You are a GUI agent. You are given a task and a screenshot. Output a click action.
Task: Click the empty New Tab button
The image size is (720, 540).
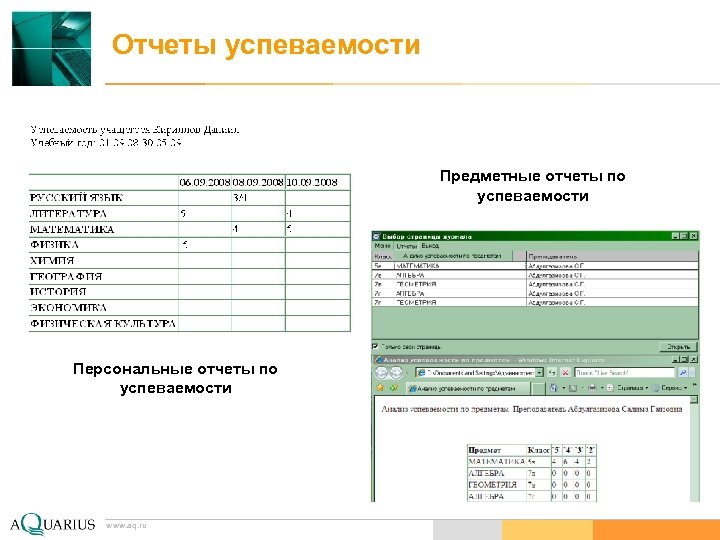click(x=537, y=388)
